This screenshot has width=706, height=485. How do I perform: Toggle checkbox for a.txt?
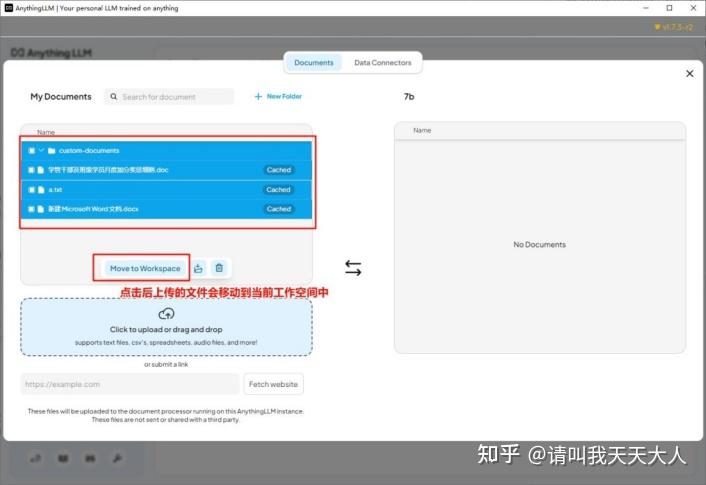coord(31,190)
